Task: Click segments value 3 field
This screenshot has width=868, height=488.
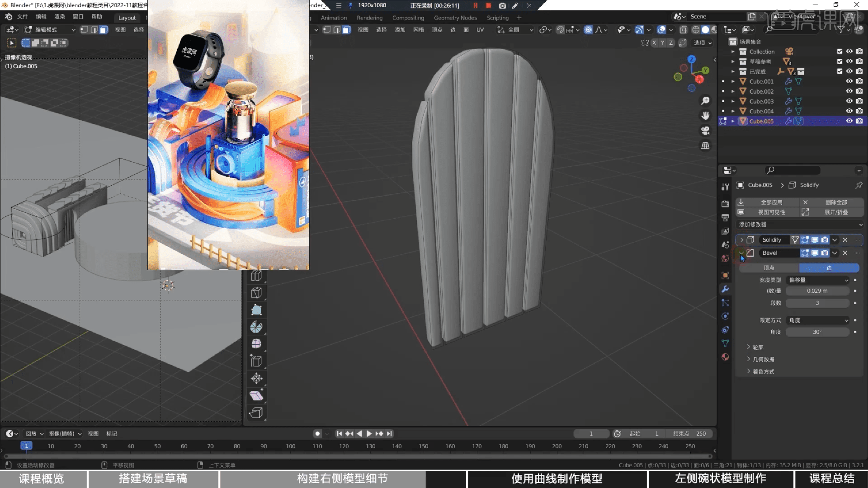Action: coord(817,303)
